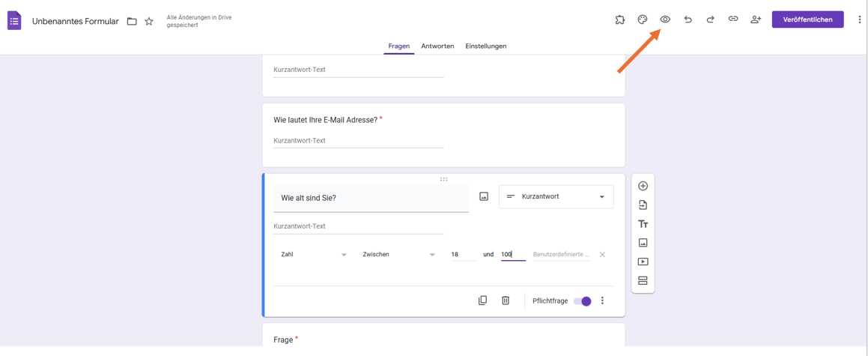The image size is (868, 356).
Task: Undo the last change
Action: [688, 19]
